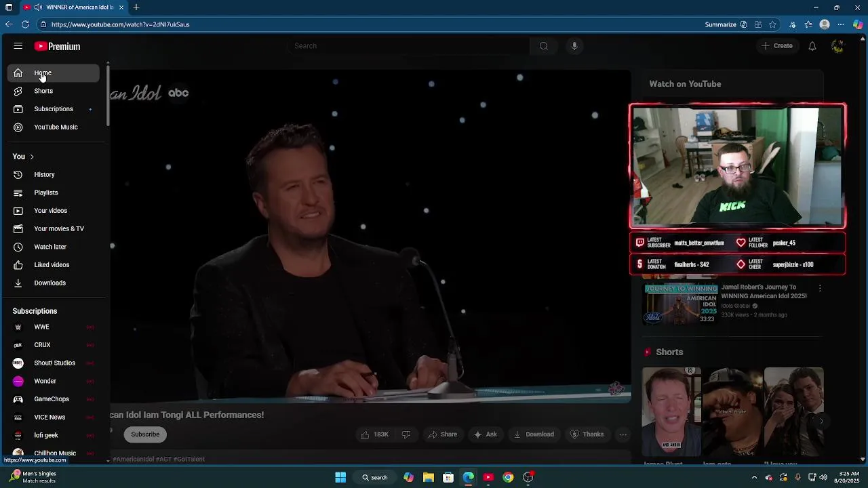This screenshot has height=488, width=868.
Task: Open the Edge favorites list
Action: pyautogui.click(x=808, y=24)
